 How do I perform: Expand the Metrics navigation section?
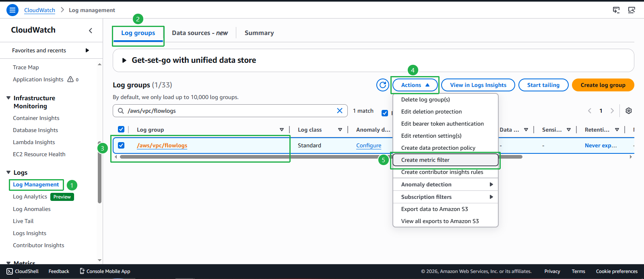[8, 263]
